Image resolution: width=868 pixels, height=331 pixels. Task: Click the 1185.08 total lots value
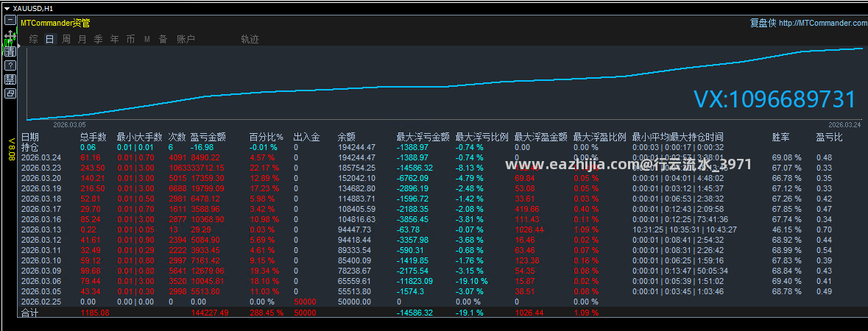(95, 313)
